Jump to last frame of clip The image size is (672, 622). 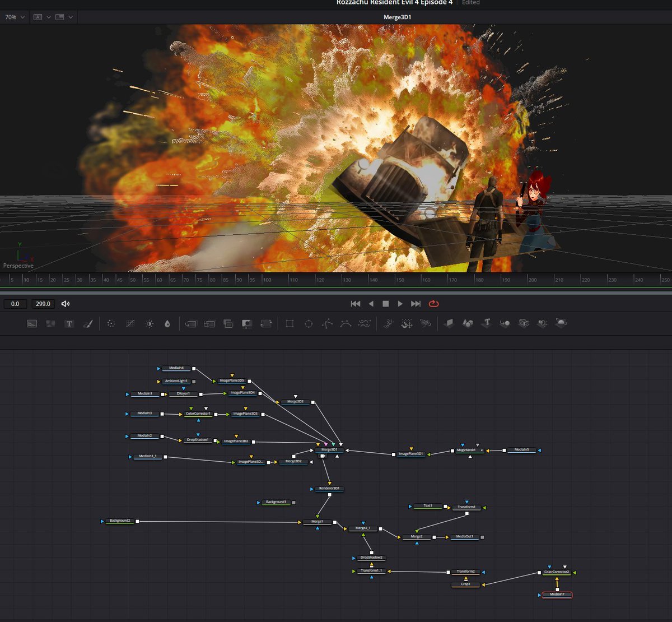(x=416, y=304)
